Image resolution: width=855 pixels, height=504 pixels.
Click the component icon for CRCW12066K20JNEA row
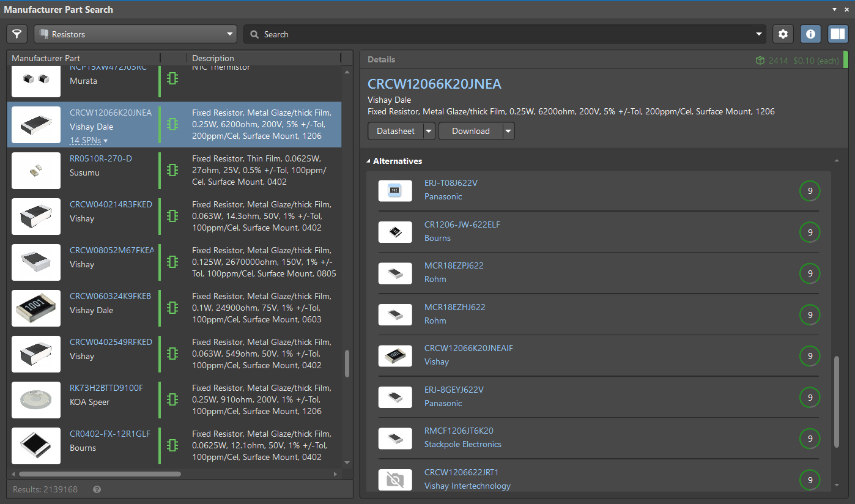[x=172, y=124]
